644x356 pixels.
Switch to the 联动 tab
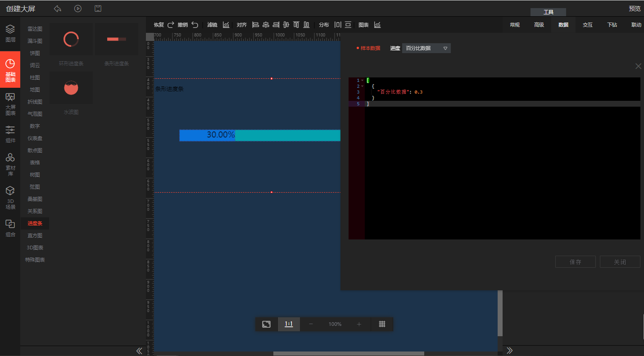[636, 25]
